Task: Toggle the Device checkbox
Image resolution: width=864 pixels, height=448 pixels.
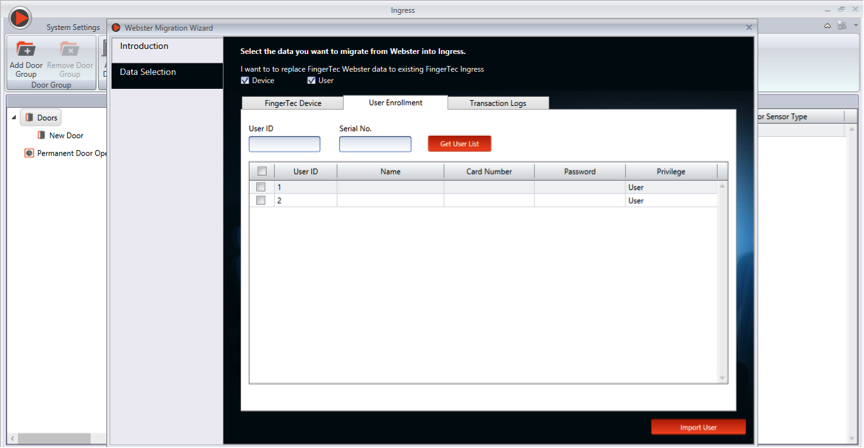Action: coord(245,80)
